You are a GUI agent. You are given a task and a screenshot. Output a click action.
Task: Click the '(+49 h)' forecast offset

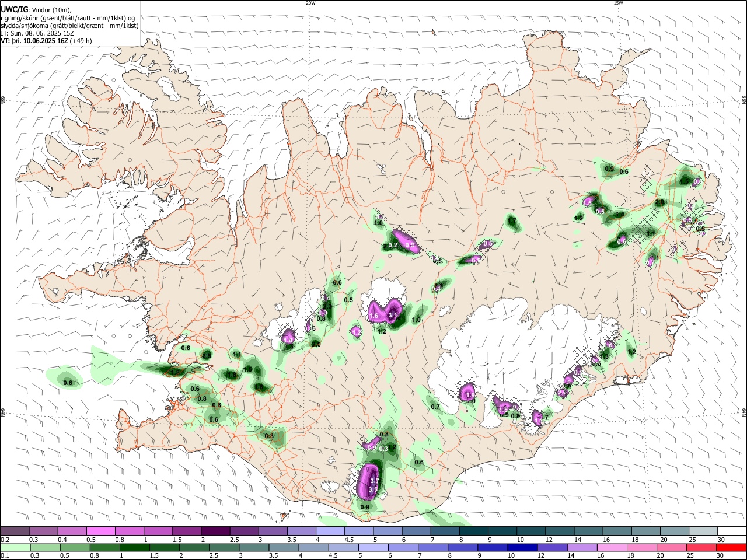coord(81,41)
